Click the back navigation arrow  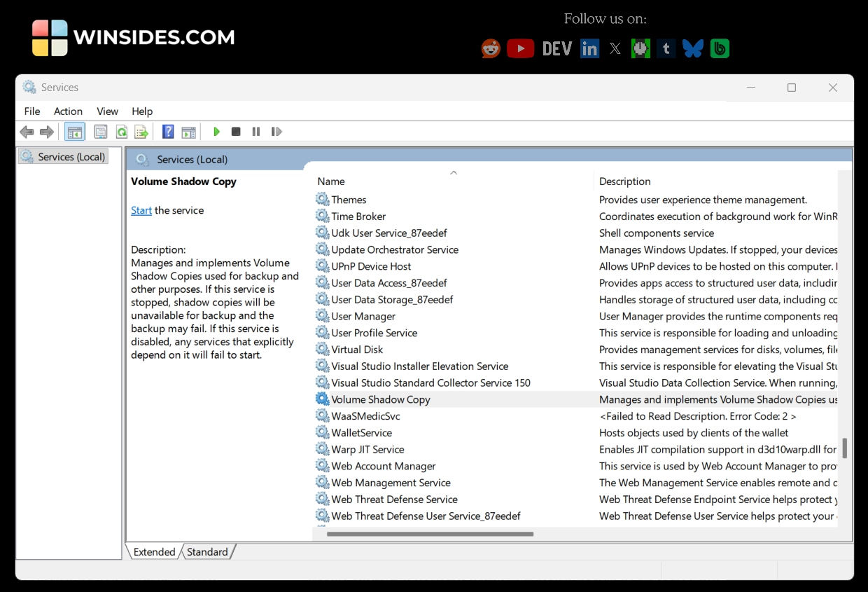point(27,131)
